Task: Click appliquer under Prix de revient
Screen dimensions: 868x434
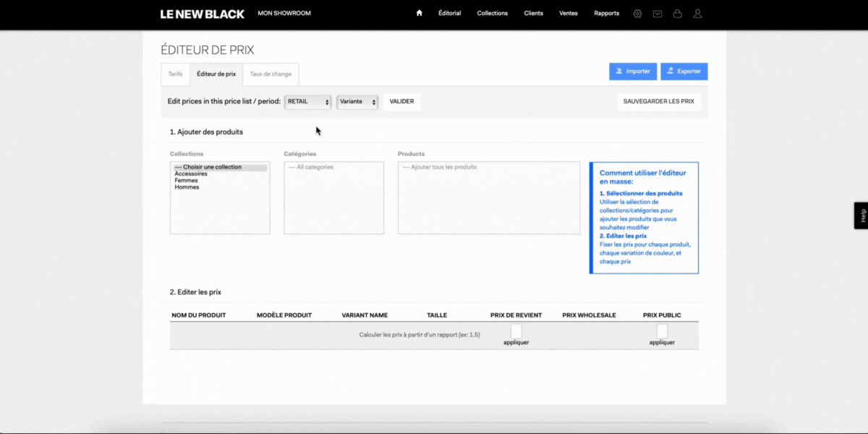Action: point(516,342)
